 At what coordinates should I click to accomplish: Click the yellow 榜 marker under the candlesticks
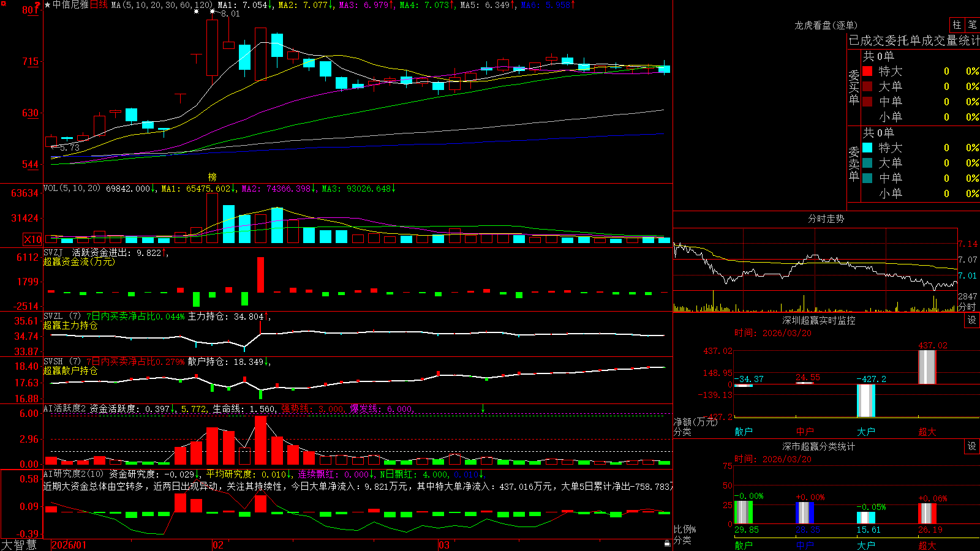click(213, 177)
